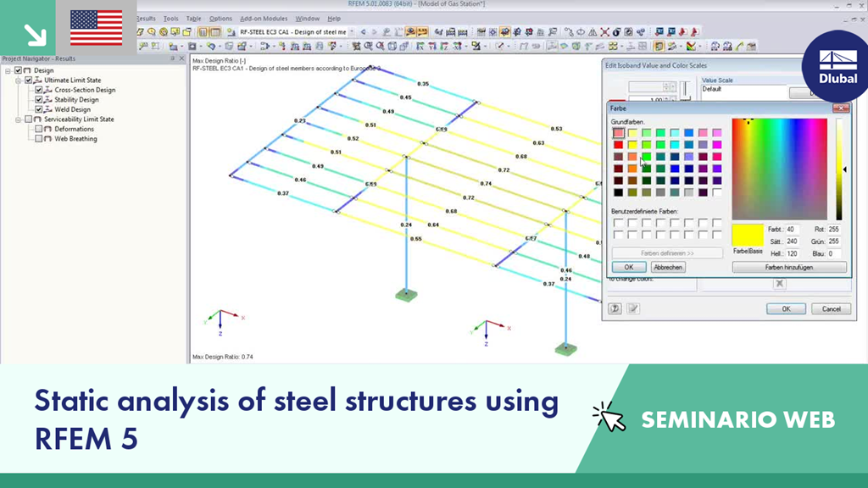Click the first blue screen icon in top toolbar
Image resolution: width=868 pixels, height=488 pixels.
click(659, 32)
